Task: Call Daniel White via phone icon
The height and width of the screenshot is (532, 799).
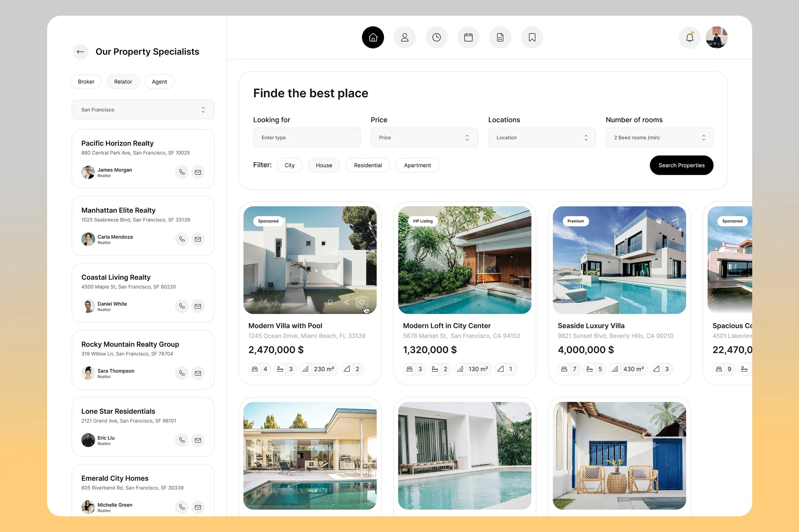Action: tap(182, 306)
